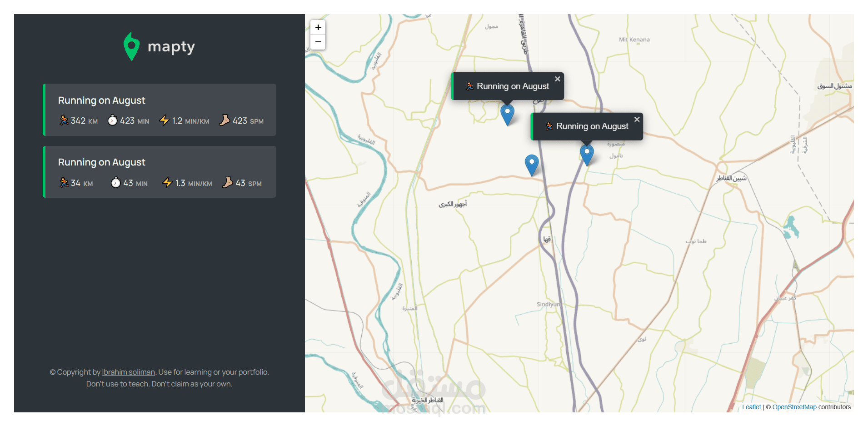Click the lightning icon beside 1.2 MIN/KM
Image resolution: width=868 pixels, height=426 pixels.
(x=164, y=120)
